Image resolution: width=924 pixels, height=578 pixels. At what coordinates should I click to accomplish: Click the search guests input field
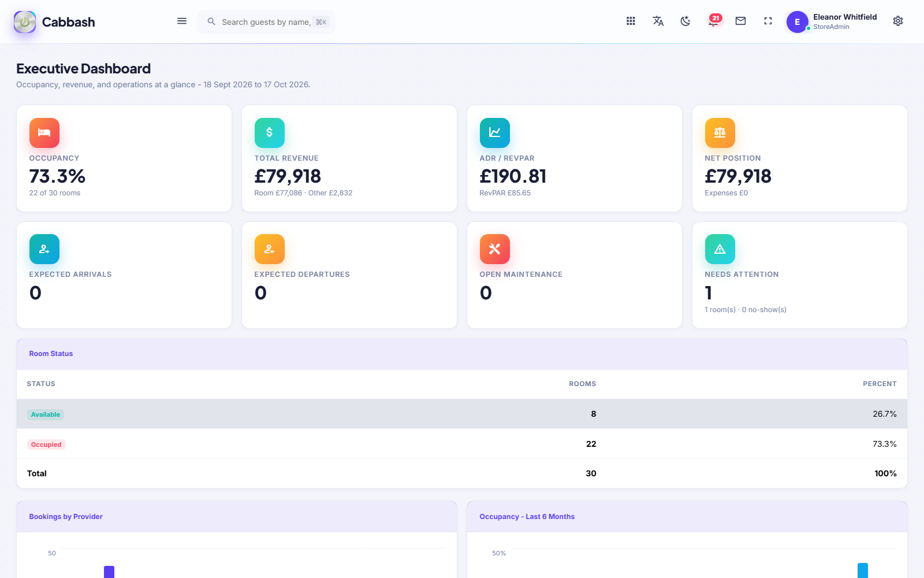(266, 22)
